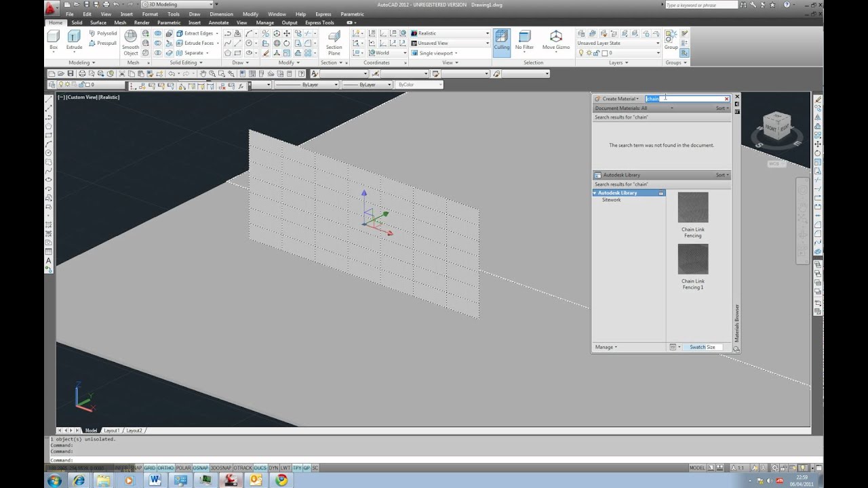Clear the materials search field with X
Image resolution: width=868 pixels, height=488 pixels.
coord(727,99)
